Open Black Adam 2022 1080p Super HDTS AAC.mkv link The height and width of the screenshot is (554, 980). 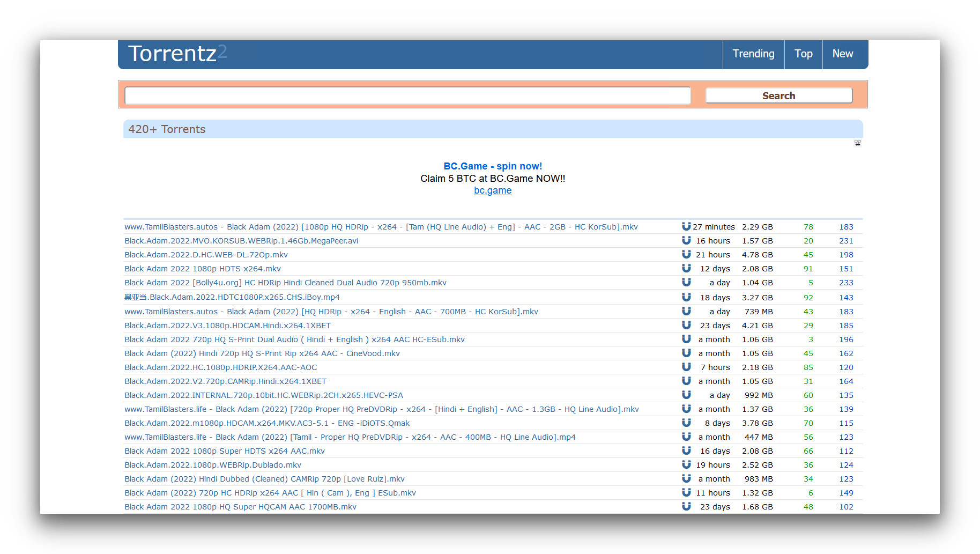pos(225,451)
